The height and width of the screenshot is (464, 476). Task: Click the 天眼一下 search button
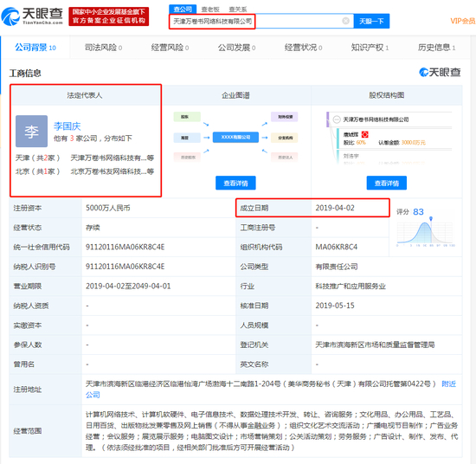pos(371,22)
